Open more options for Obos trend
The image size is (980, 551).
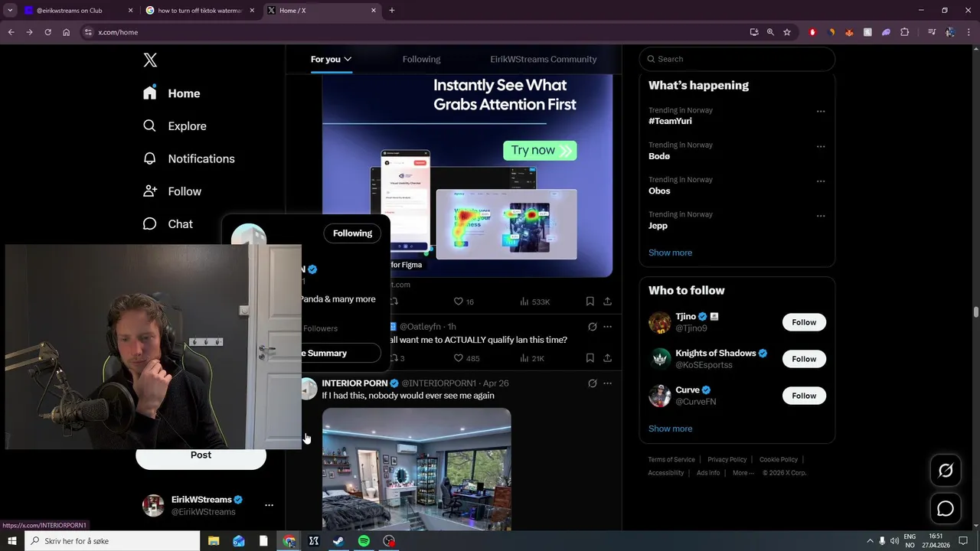pyautogui.click(x=821, y=181)
